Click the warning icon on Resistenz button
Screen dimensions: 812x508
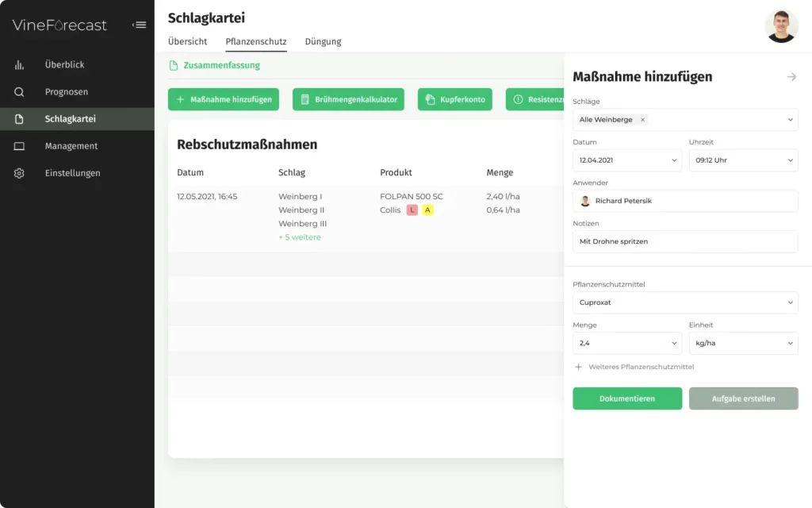click(518, 99)
